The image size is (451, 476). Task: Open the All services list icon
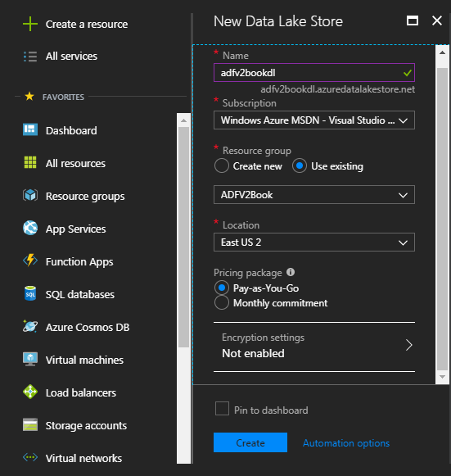click(x=30, y=57)
